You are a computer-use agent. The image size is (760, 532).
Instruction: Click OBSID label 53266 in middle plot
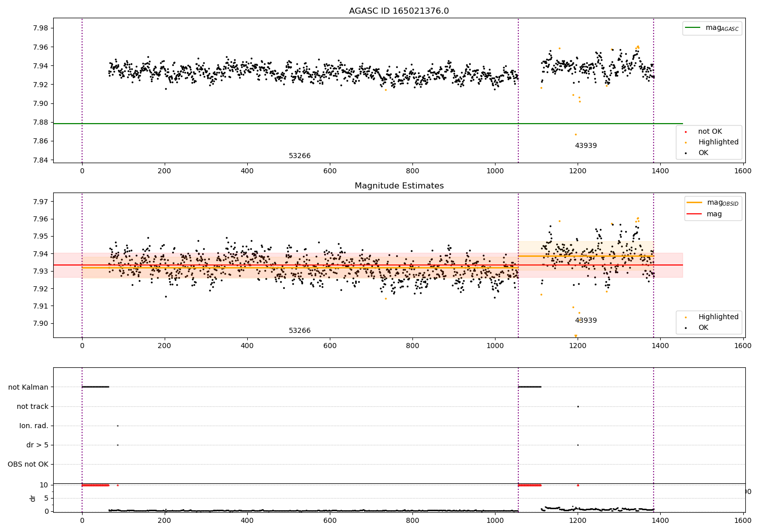(299, 331)
